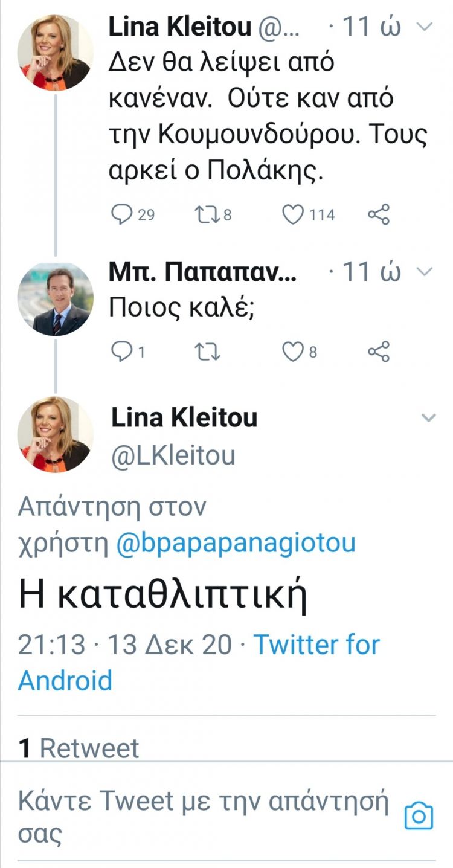Open the @LKleitou handle on main tweet

(x=173, y=455)
